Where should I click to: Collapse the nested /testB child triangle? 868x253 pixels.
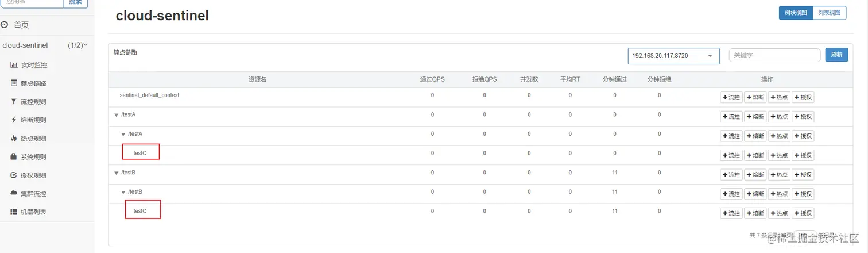[123, 192]
